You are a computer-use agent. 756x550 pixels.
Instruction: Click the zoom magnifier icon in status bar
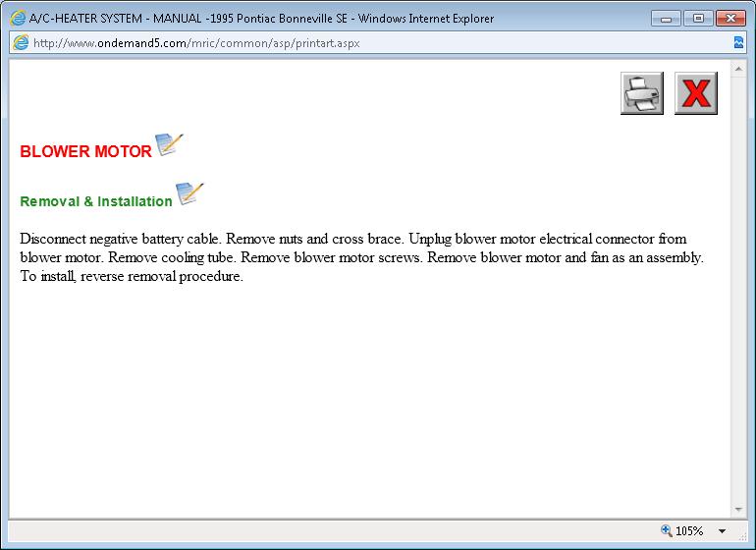pos(667,530)
